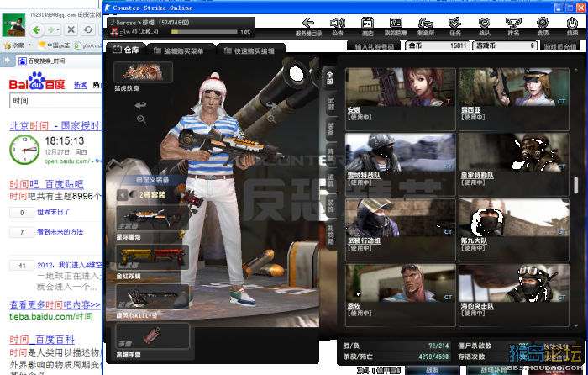Select the 海豹突击队 character card
Viewport: 588px width, 375px height.
[514, 295]
